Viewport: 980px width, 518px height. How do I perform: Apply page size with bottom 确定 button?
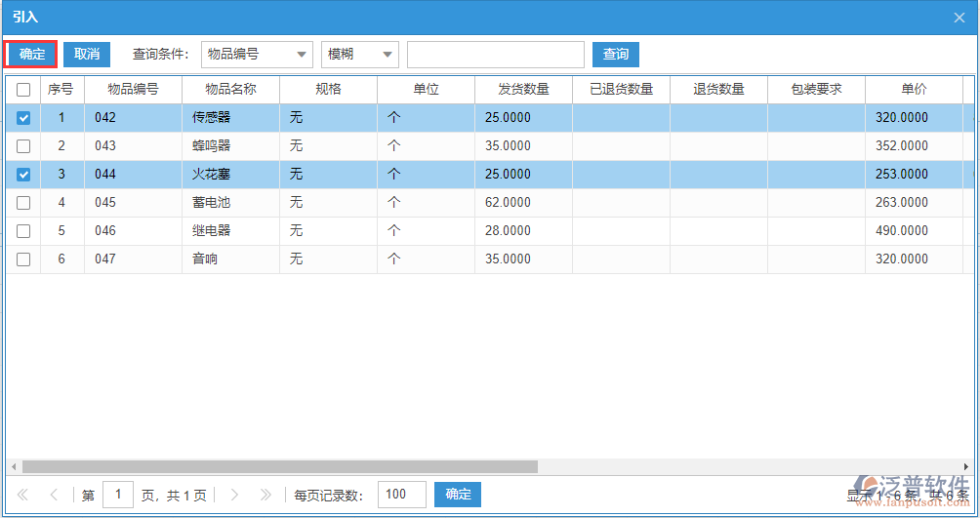click(x=458, y=495)
